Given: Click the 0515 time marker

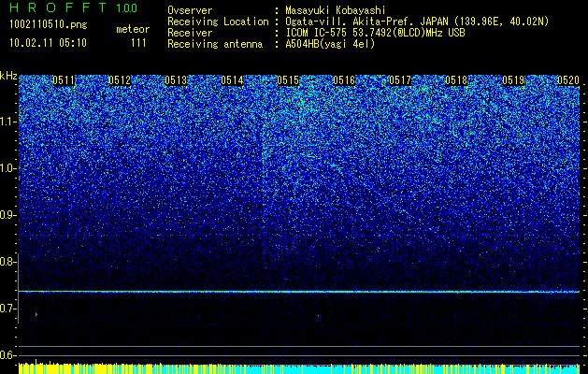Looking at the screenshot, I should (288, 80).
